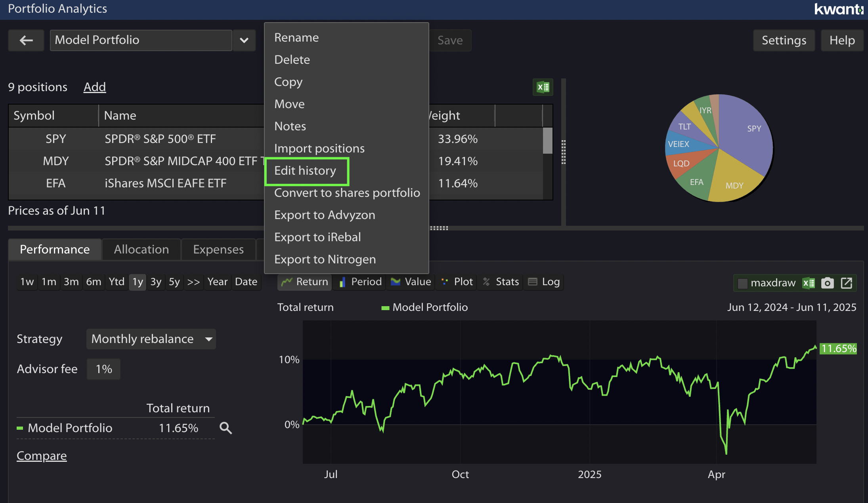Click the back arrow button

pyautogui.click(x=26, y=40)
